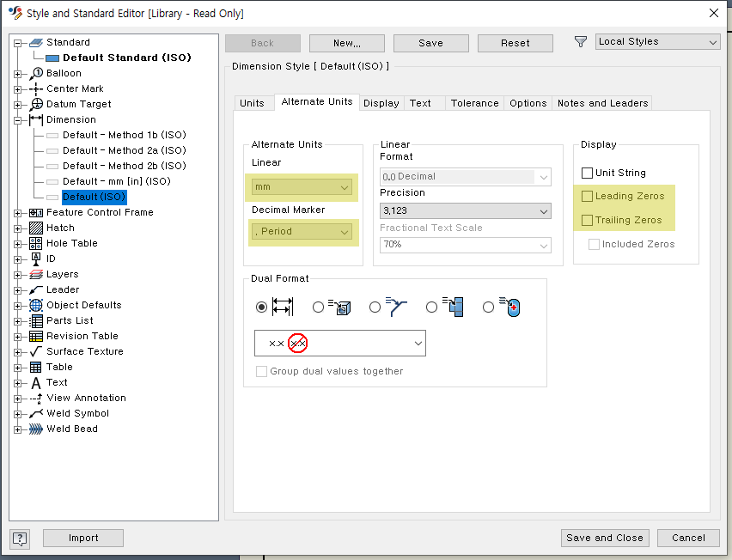This screenshot has width=732, height=560.
Task: Click the Cancel button
Action: click(688, 538)
